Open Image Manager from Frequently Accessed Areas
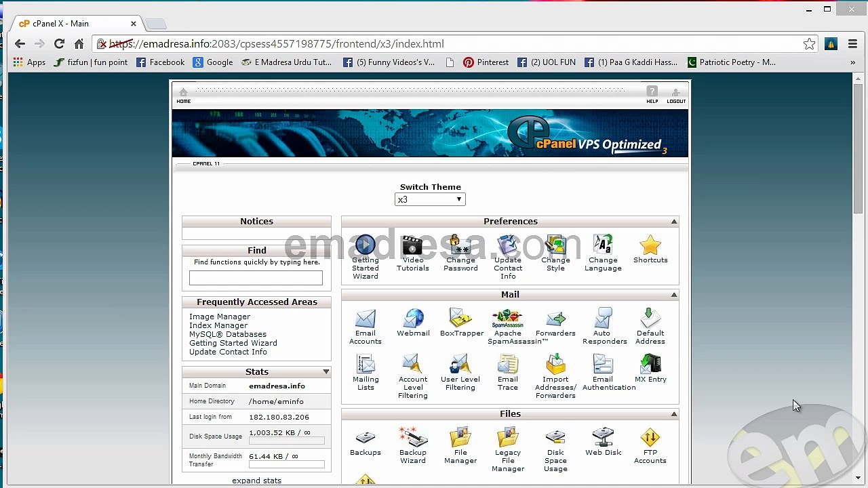868x488 pixels. pyautogui.click(x=220, y=317)
